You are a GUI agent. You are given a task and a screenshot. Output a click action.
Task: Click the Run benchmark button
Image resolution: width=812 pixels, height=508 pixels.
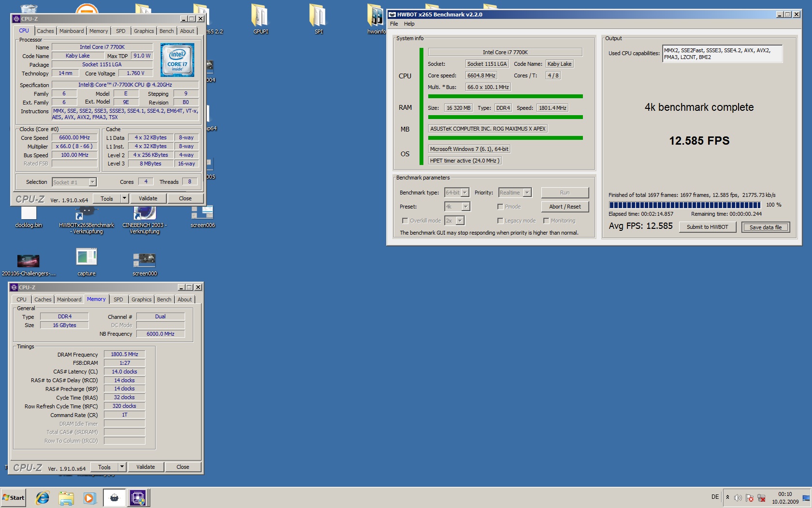click(x=565, y=193)
